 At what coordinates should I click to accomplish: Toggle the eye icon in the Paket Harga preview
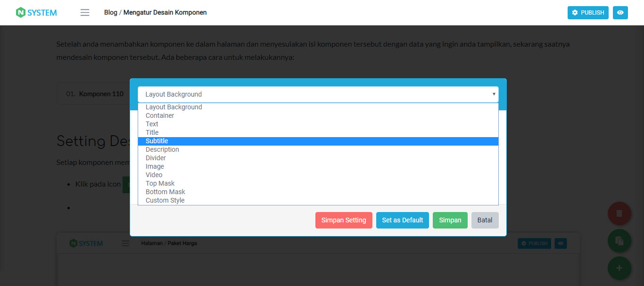click(561, 243)
